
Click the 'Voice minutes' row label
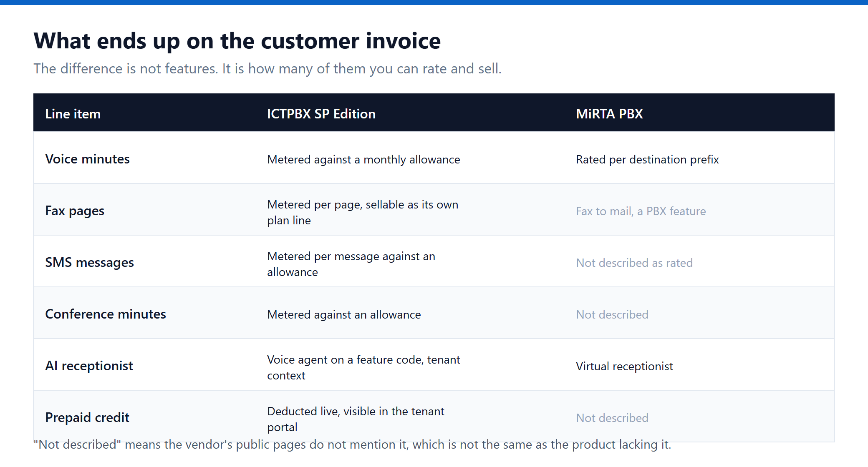[87, 159]
